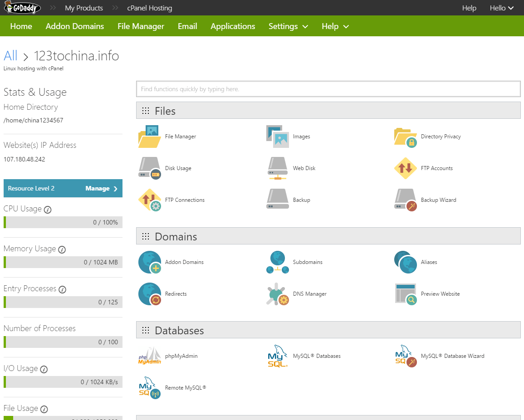Click the Disk Usage drive icon
The width and height of the screenshot is (524, 420).
149,168
